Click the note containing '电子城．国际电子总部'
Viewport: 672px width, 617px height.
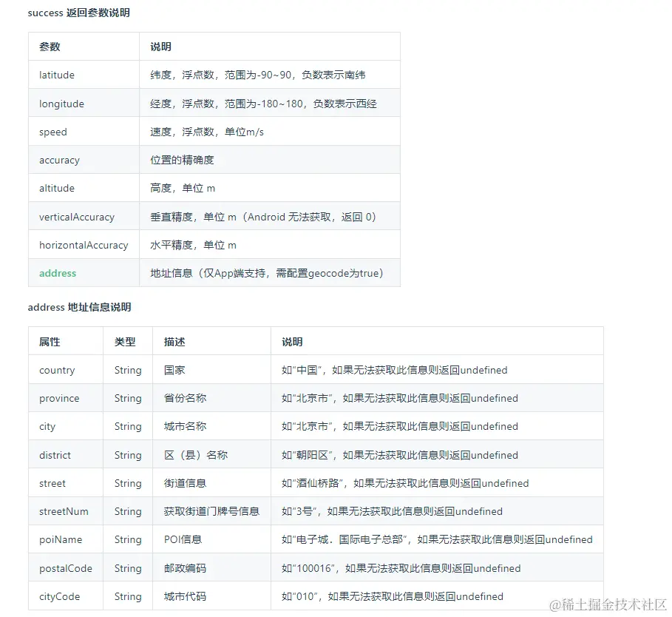click(437, 539)
